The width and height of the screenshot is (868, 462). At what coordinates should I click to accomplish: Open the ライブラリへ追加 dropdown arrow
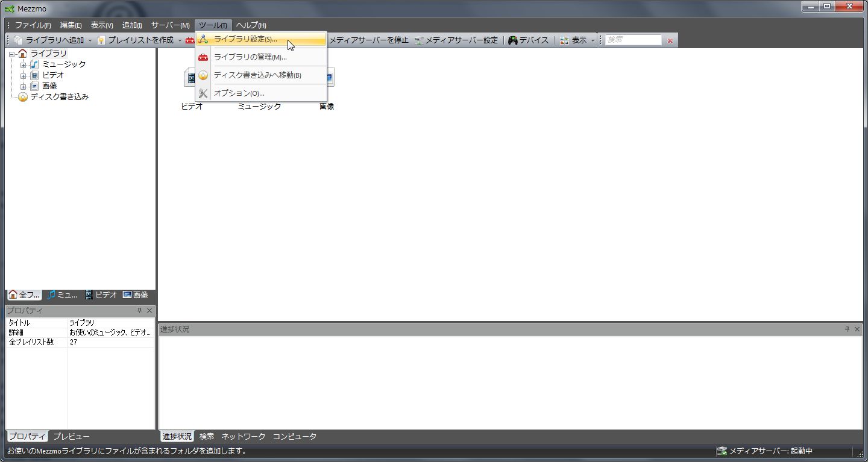point(90,40)
